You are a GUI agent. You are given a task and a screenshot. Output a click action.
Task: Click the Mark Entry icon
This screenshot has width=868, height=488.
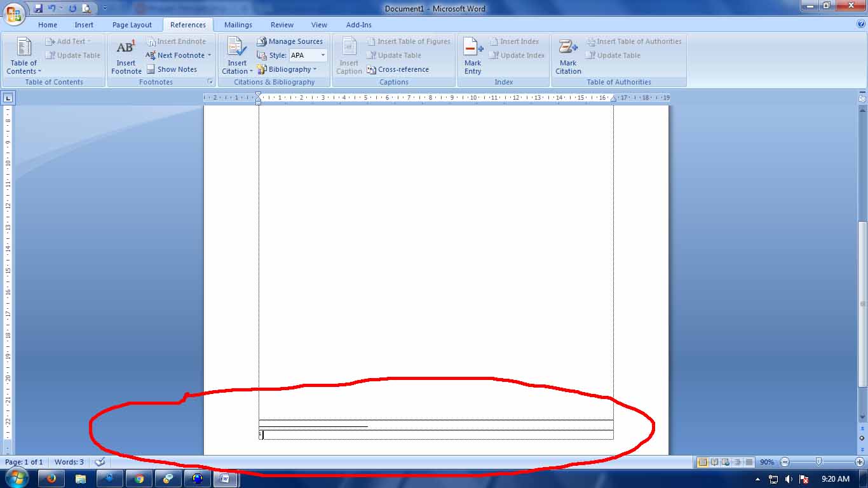[472, 56]
